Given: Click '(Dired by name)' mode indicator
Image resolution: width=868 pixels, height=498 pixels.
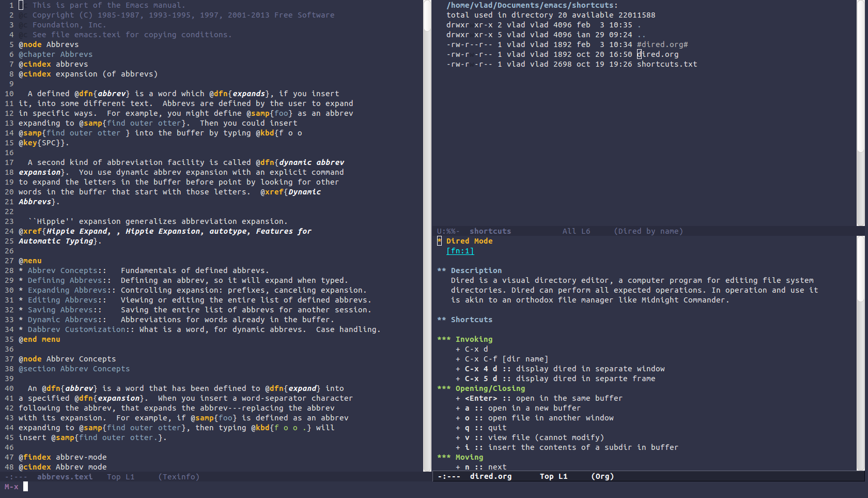Looking at the screenshot, I should 648,231.
